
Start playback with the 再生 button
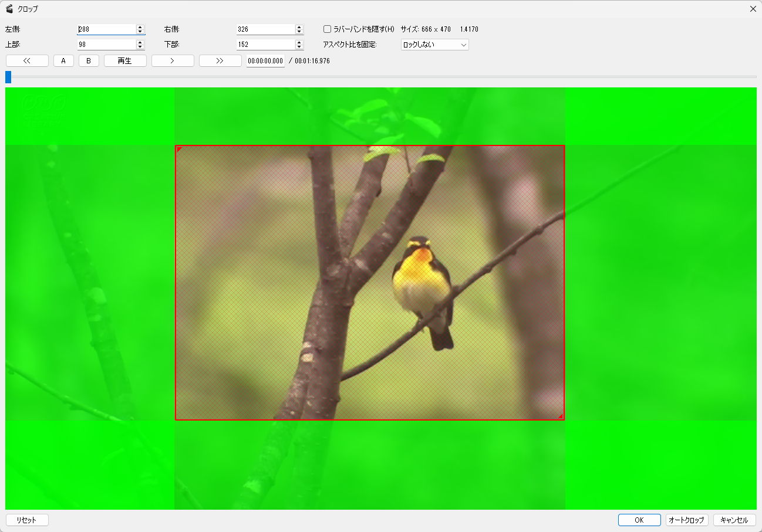(125, 60)
